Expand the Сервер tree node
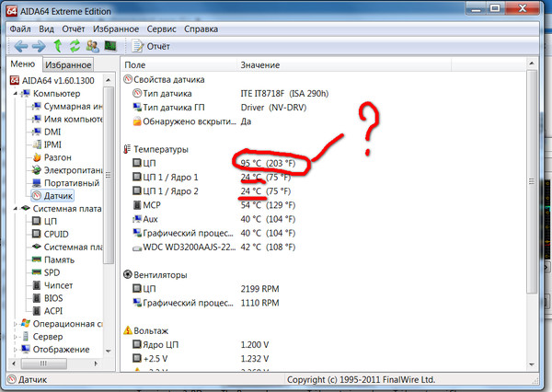Viewport: 552px width, 392px height. tap(15, 337)
